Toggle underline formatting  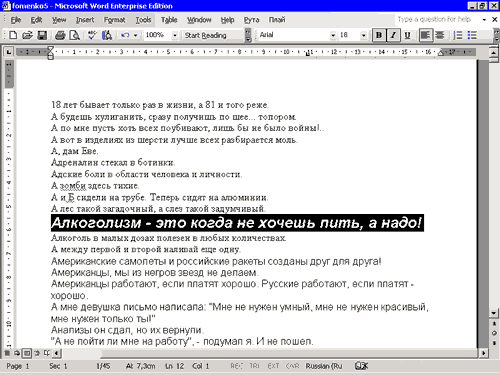(407, 35)
